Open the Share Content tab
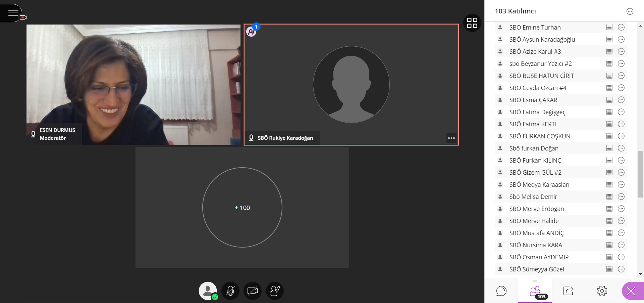 coord(569,291)
